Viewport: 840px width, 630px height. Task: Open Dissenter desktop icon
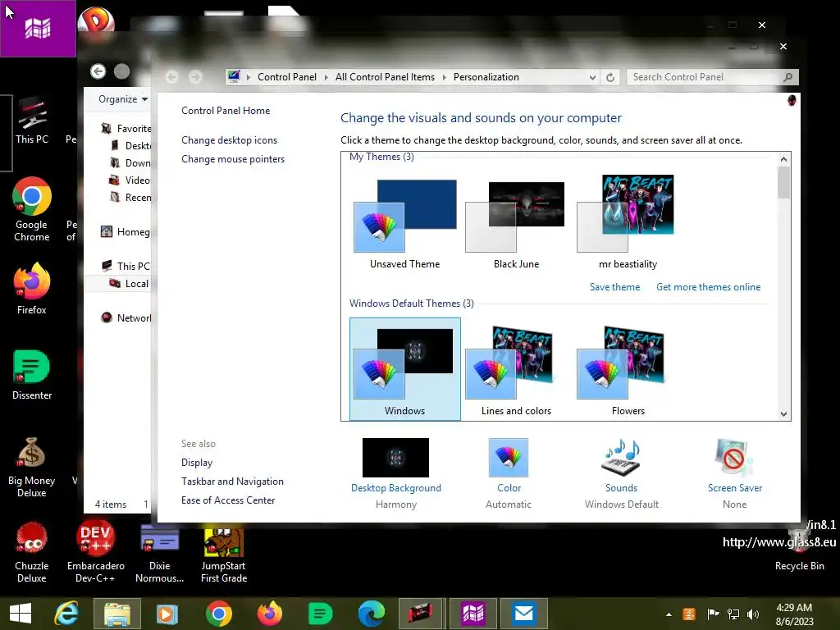[32, 375]
